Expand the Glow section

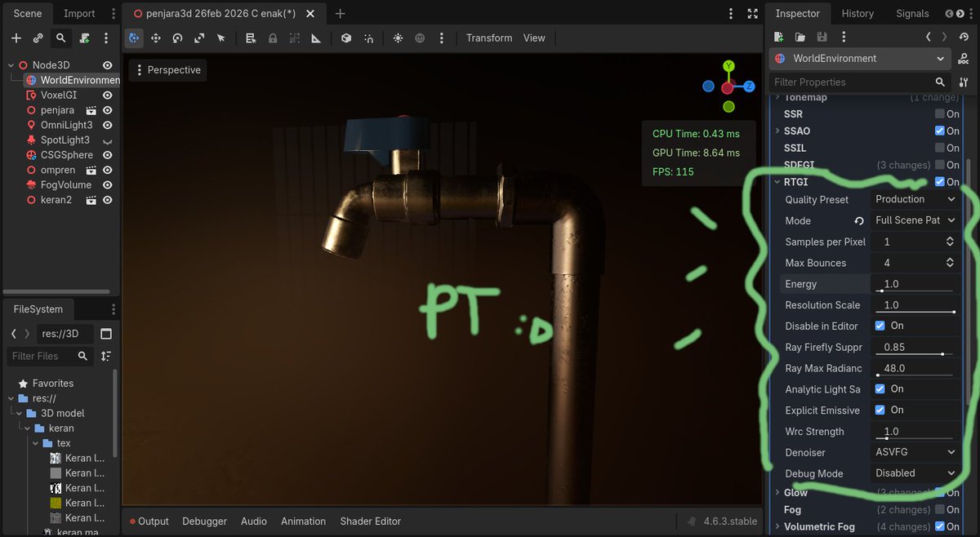coord(777,492)
